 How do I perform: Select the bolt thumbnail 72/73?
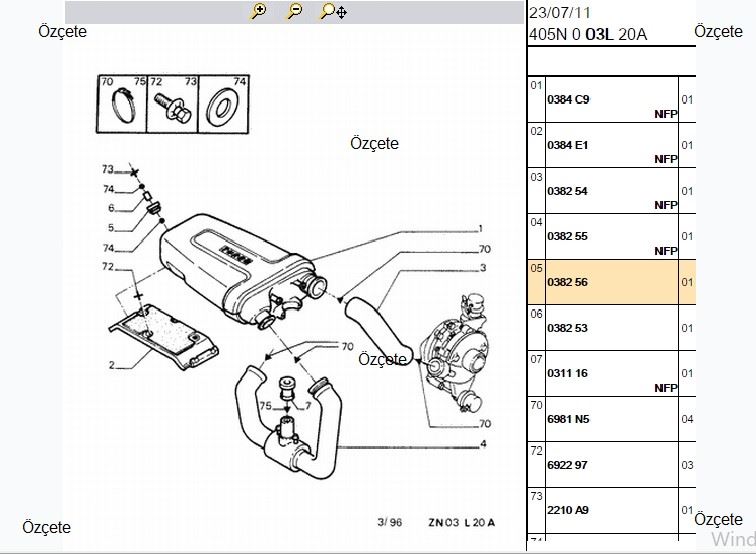coord(172,101)
